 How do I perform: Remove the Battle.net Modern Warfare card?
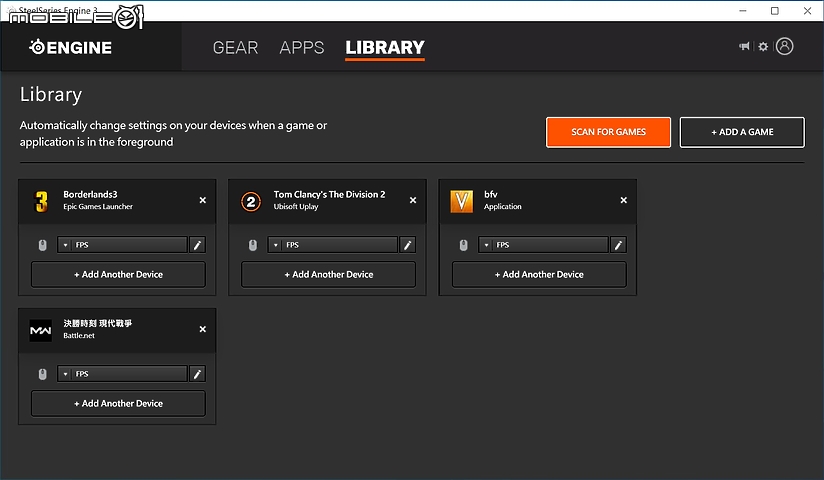(x=203, y=329)
